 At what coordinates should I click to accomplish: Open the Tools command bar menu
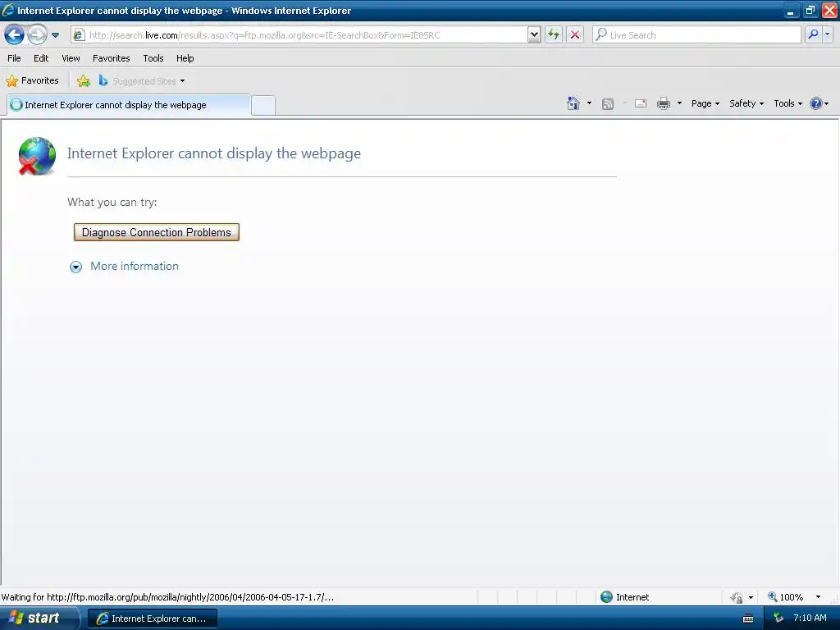pyautogui.click(x=787, y=103)
